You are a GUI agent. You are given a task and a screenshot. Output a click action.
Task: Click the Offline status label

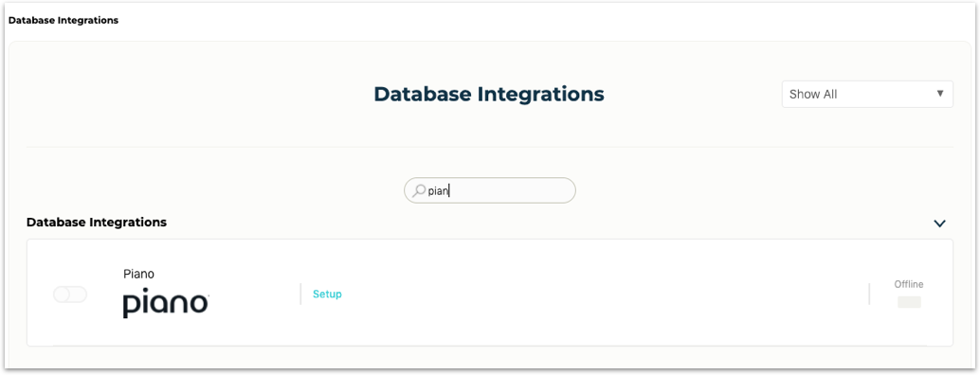coord(909,284)
